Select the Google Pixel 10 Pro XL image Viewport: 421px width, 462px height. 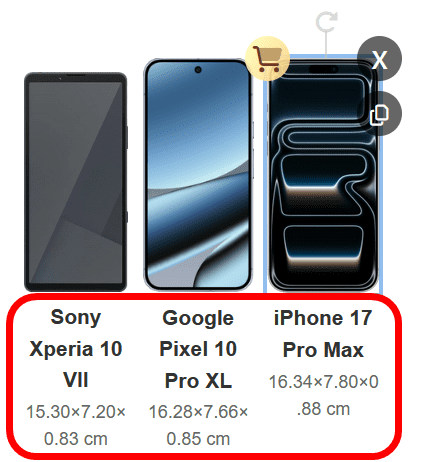point(198,175)
